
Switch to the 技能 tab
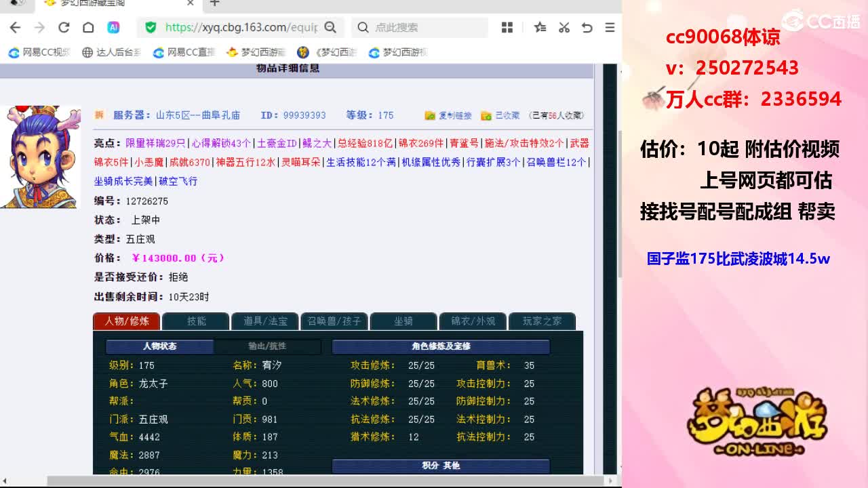(196, 321)
